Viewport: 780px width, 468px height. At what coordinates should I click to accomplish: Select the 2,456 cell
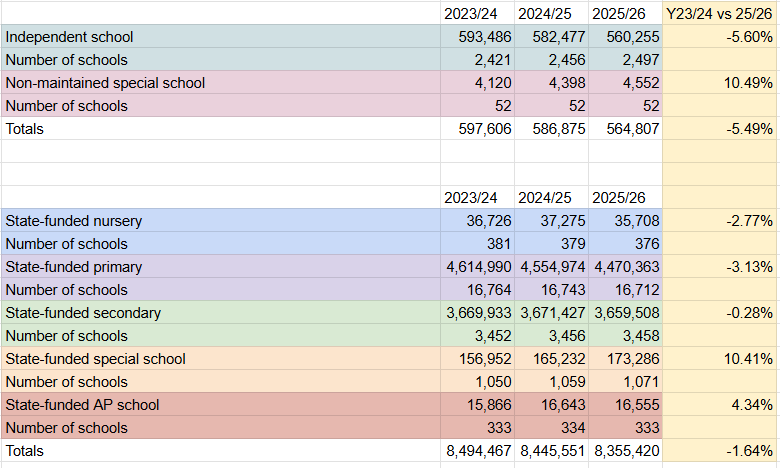(x=552, y=60)
